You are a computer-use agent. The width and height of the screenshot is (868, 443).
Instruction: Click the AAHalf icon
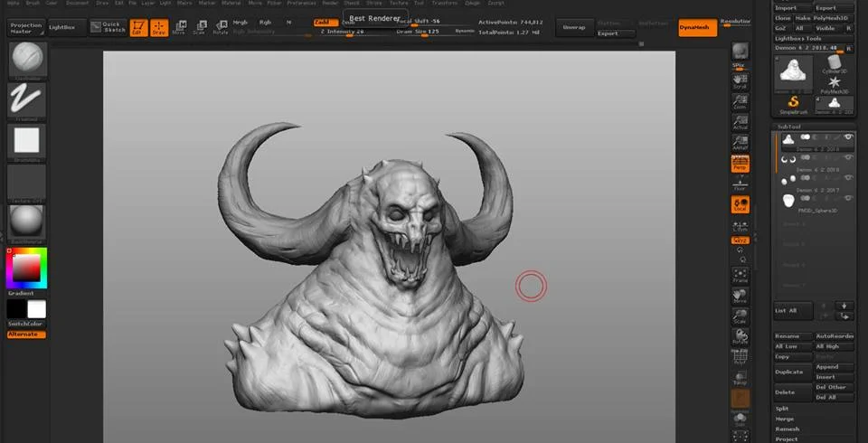point(741,143)
